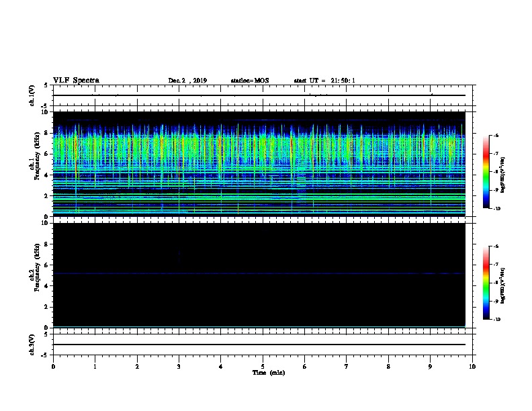Click time axis tick label '6'
This screenshot has height=411, width=532.
pos(304,367)
